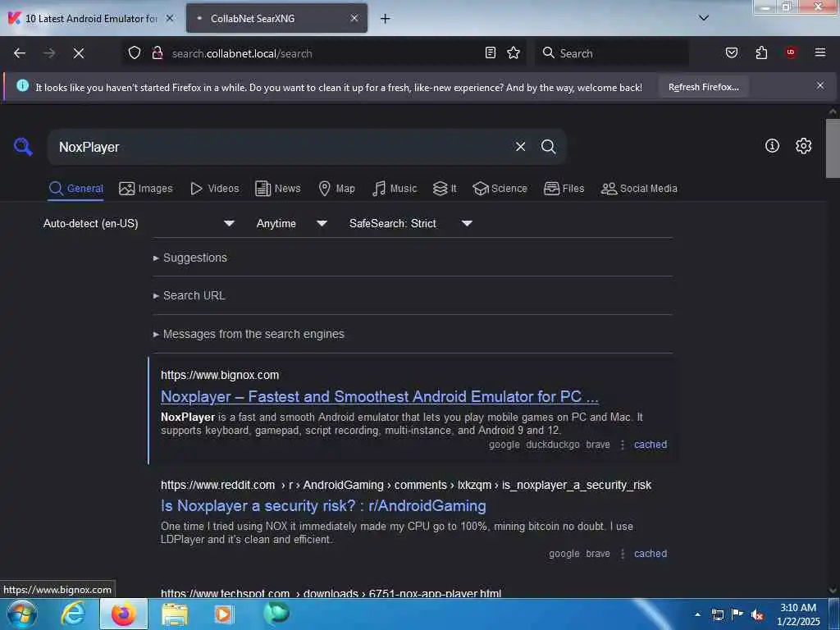
Task: Dismiss the Refresh Firefox notification bar
Action: (820, 85)
